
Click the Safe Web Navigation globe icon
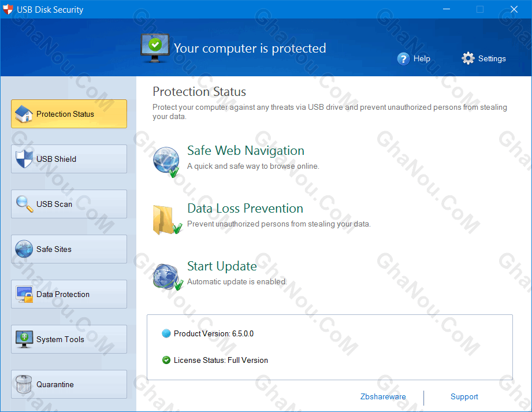tap(166, 162)
